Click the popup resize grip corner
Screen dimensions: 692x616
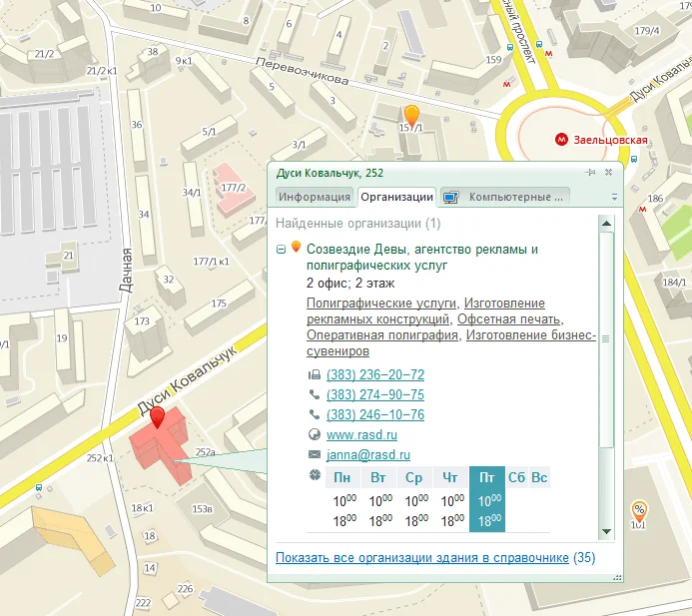617,577
